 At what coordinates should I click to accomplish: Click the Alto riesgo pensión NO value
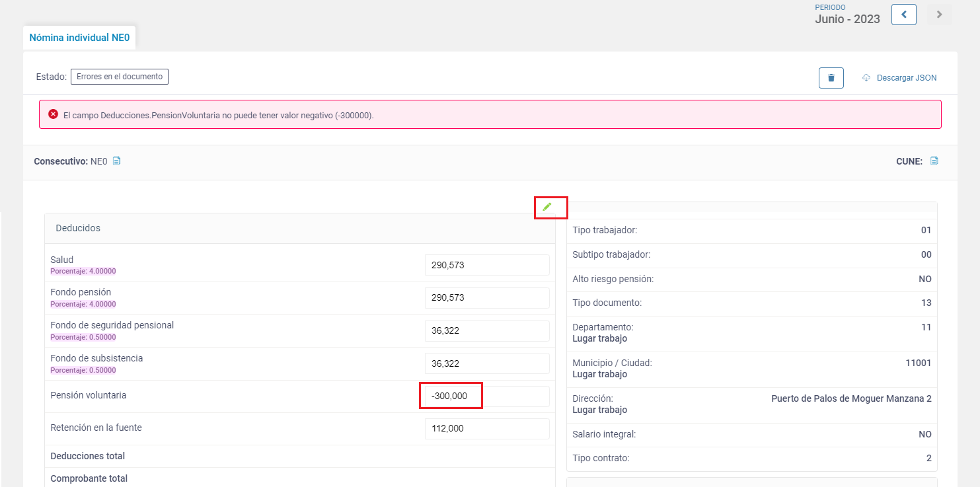(x=925, y=280)
